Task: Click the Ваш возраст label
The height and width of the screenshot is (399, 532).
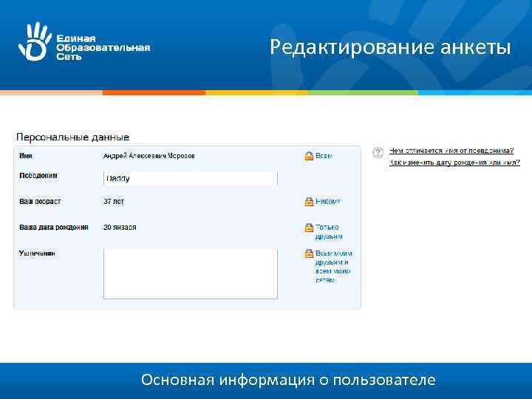Action: tap(40, 202)
